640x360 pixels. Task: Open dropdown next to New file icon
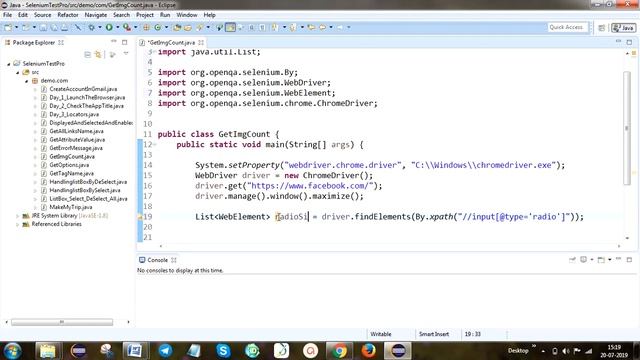coord(16,27)
